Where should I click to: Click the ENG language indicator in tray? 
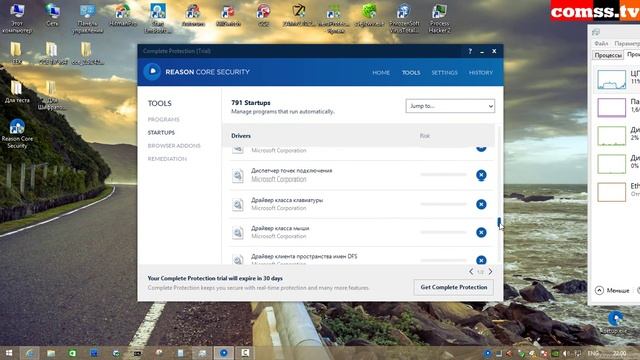click(593, 353)
